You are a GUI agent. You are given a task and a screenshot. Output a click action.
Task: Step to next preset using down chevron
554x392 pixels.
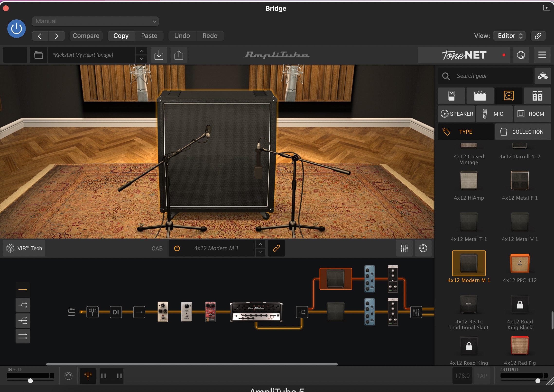point(142,59)
